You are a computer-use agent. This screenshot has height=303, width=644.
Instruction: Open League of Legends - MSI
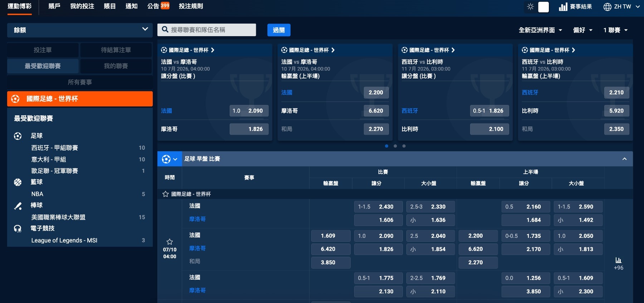click(x=64, y=240)
